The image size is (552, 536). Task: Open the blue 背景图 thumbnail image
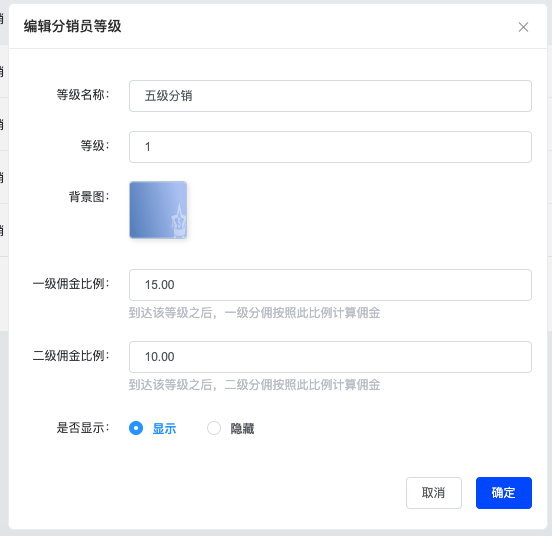point(158,210)
